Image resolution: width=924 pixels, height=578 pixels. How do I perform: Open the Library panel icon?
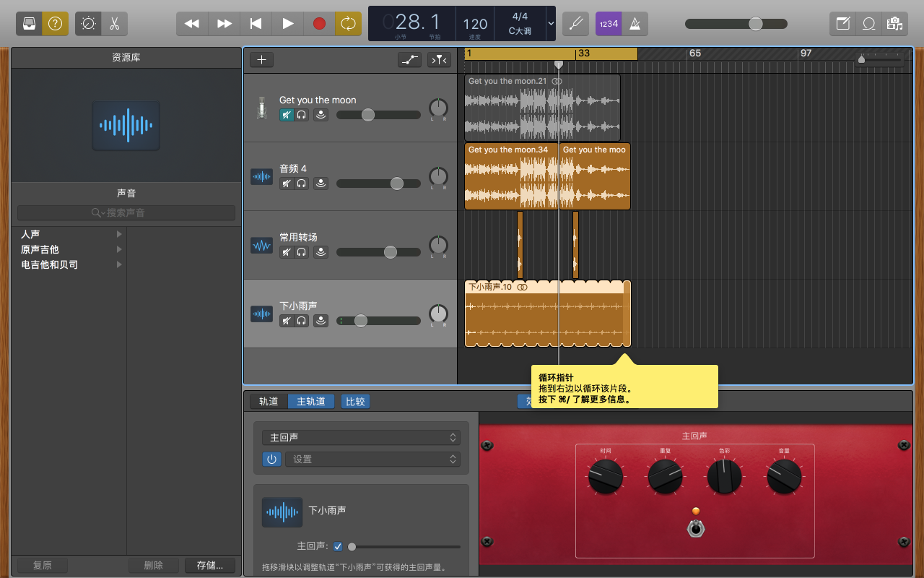click(29, 24)
